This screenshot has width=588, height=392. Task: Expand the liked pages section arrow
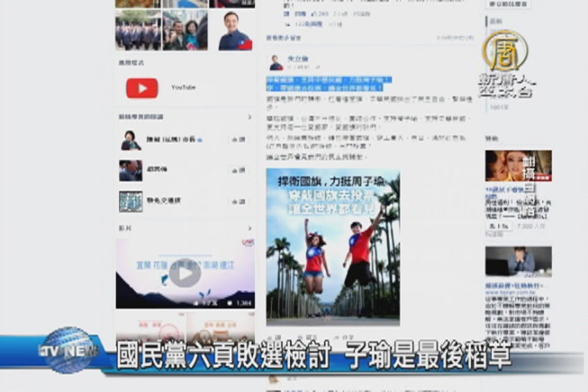(248, 116)
